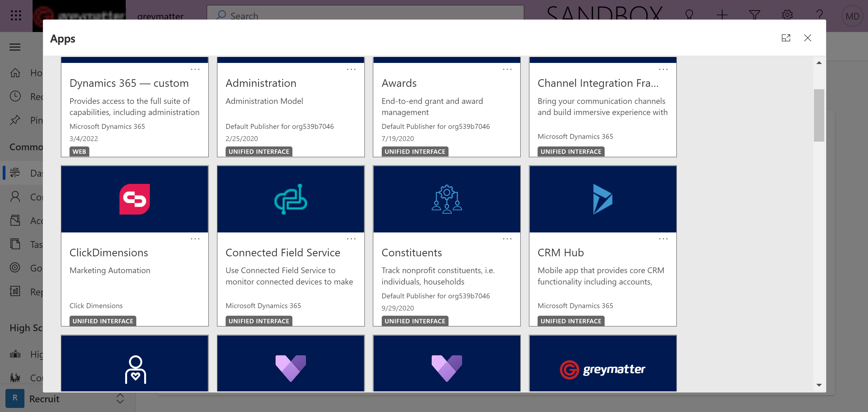Open more options for Channel Integration Framework

pos(663,69)
